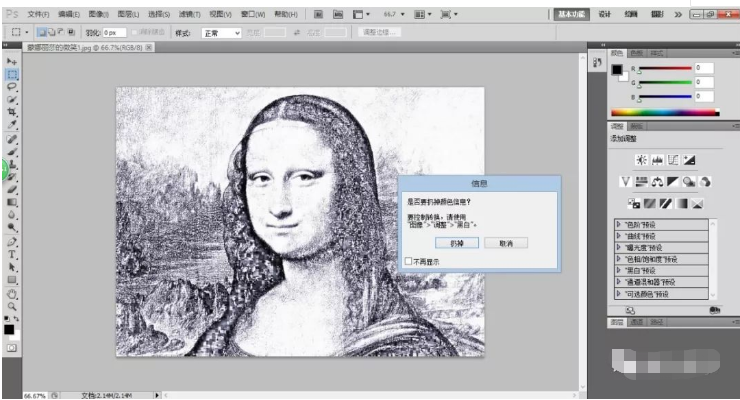Click the Color Balance adjustment icon
740x400 pixels.
tap(657, 182)
